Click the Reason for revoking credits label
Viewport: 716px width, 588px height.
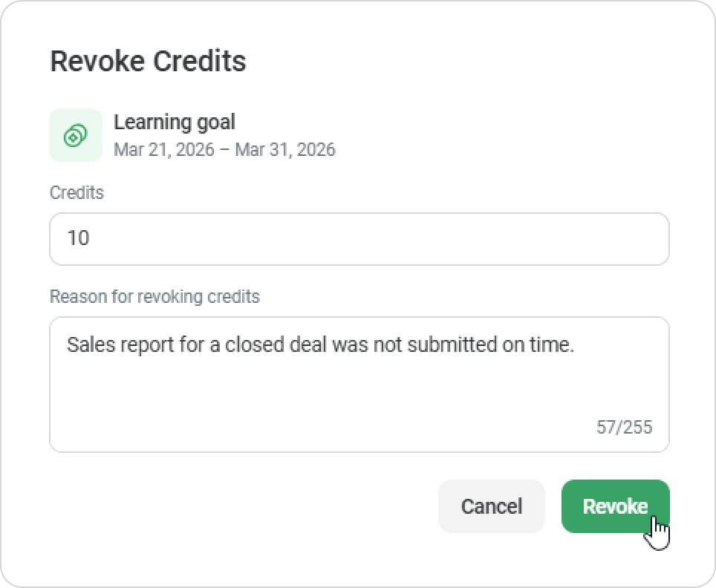point(154,297)
